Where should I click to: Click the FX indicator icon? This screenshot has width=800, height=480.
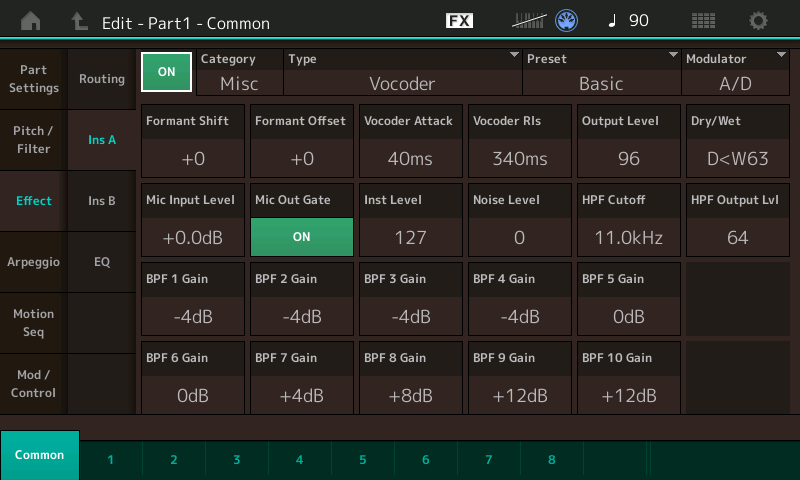point(459,20)
